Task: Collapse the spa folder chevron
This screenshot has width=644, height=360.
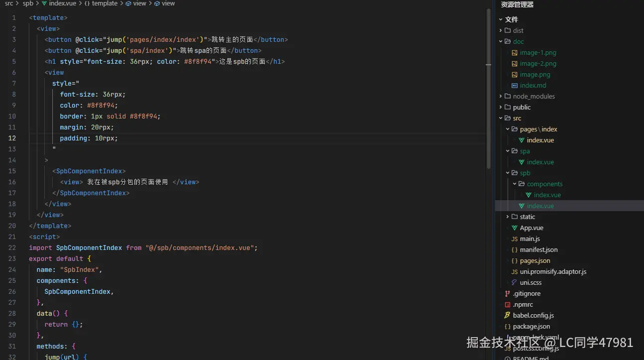Action: (x=508, y=151)
